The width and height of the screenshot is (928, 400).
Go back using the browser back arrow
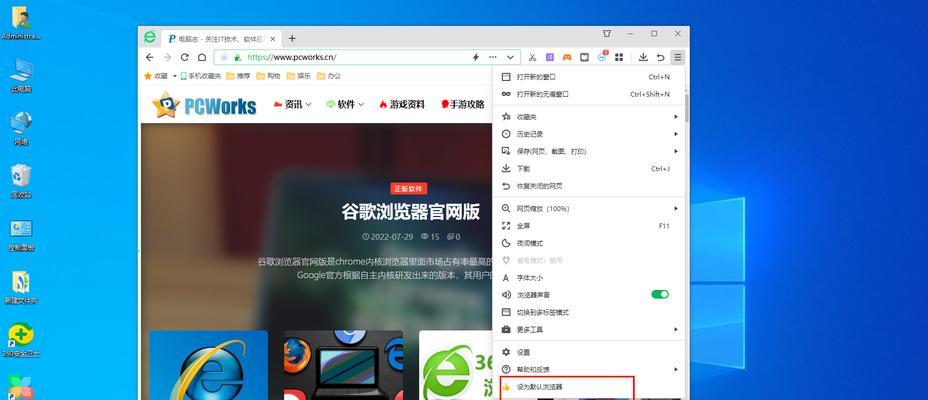pos(150,57)
